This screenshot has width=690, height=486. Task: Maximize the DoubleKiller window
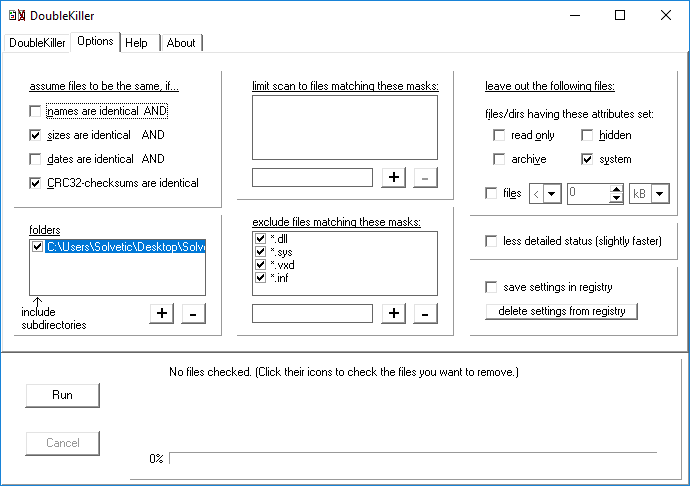620,15
